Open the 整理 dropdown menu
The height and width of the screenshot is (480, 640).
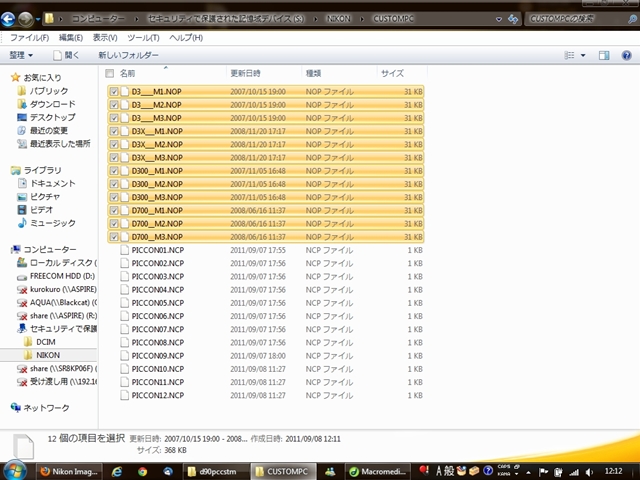(20, 54)
